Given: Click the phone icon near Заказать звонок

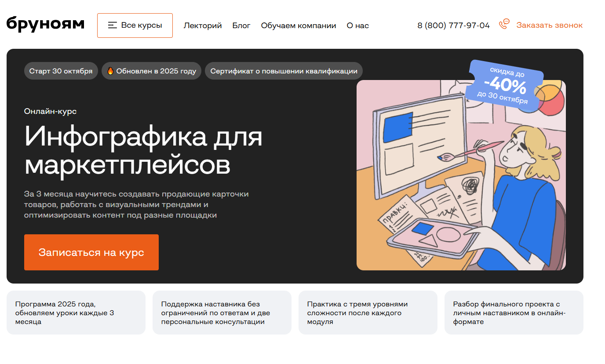Looking at the screenshot, I should click(x=504, y=24).
